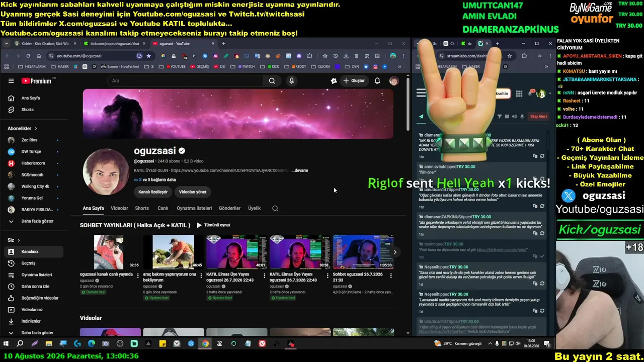This screenshot has height=362, width=644.
Task: Switch to kick.com/popout/oguzsasi/chat tab
Action: [114, 44]
